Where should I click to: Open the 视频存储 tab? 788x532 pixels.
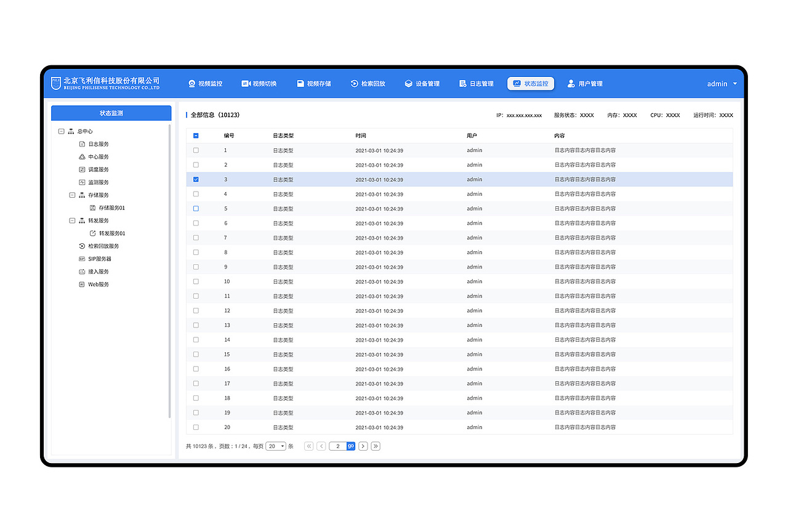[x=314, y=84]
